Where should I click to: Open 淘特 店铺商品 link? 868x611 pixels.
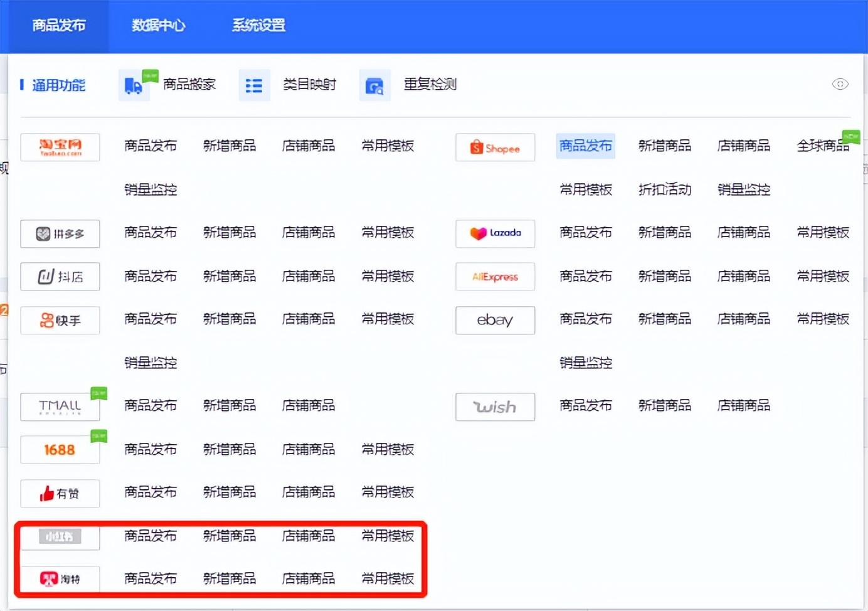pyautogui.click(x=309, y=578)
